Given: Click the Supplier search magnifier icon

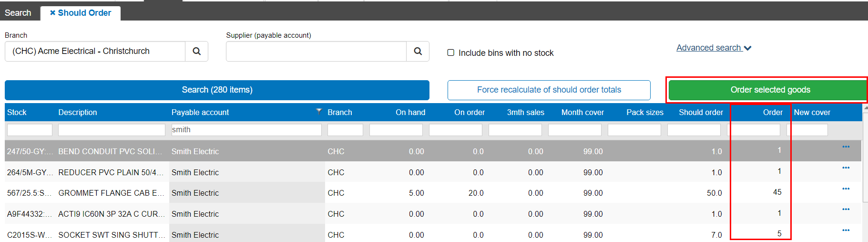Looking at the screenshot, I should point(418,52).
